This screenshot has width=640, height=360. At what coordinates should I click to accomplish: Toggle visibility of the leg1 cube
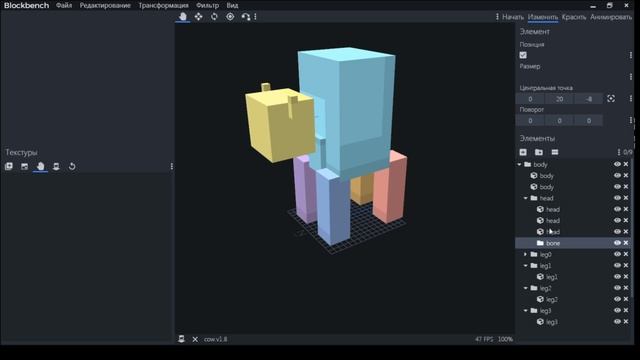coord(617,276)
